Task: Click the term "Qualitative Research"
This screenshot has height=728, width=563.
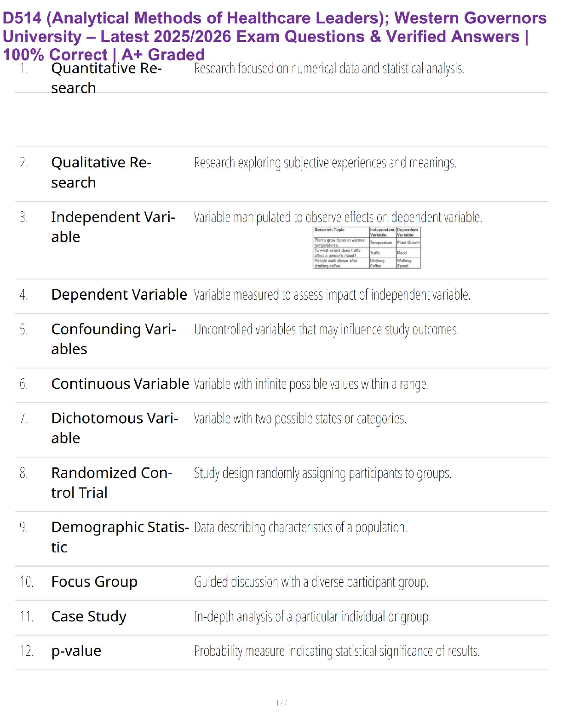Action: (x=101, y=172)
